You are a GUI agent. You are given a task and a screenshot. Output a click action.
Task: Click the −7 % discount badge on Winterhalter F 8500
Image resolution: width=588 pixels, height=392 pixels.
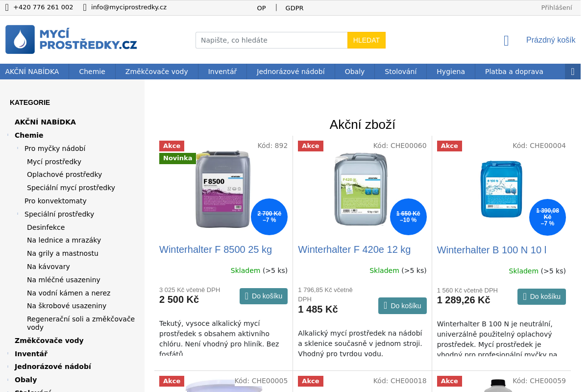click(x=269, y=217)
